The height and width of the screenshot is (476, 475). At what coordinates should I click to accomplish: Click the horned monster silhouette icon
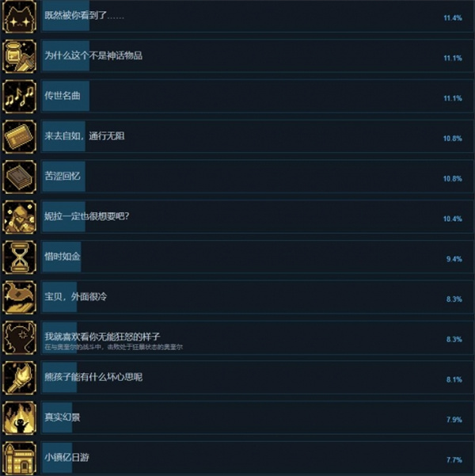tap(19, 338)
